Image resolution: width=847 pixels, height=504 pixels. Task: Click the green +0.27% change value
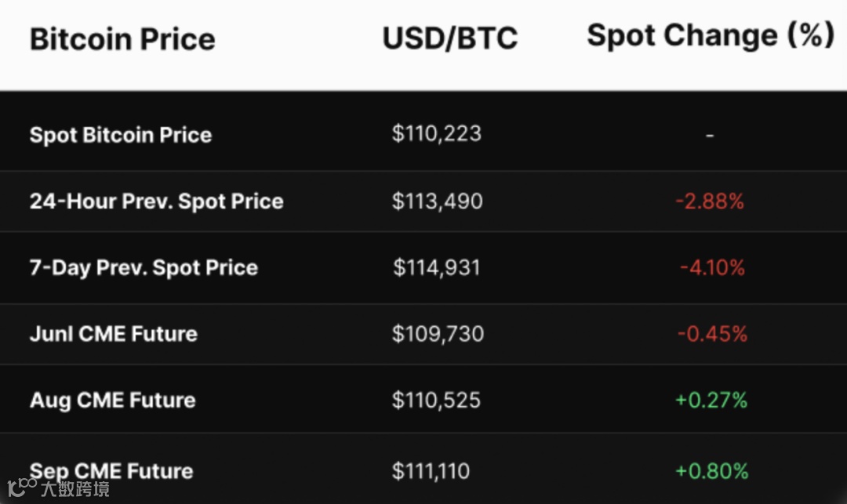[711, 401]
